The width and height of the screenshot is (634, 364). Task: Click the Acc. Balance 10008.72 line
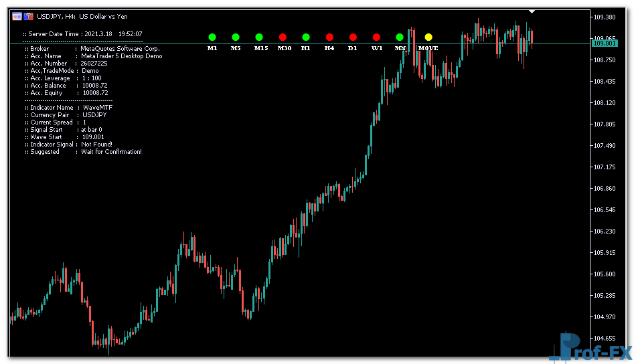(67, 86)
